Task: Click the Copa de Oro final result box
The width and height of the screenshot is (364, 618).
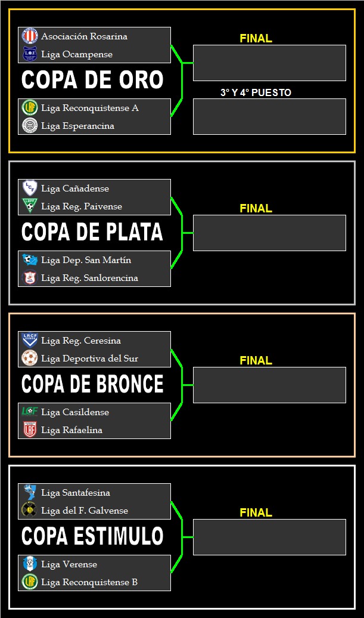Action: (269, 63)
